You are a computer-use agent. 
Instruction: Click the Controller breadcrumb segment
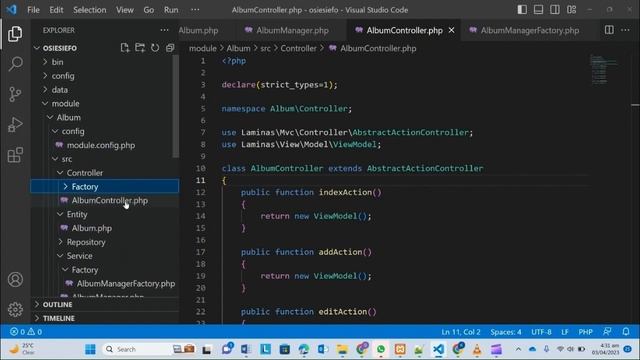[298, 48]
